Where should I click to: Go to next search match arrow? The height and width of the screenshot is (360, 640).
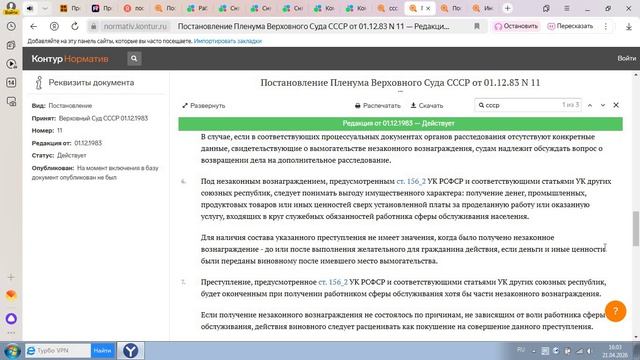(x=603, y=105)
